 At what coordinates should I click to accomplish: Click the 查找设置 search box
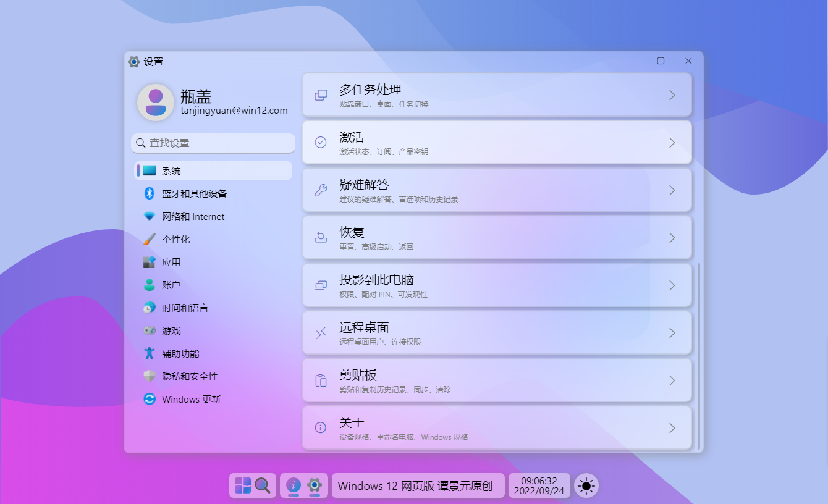pyautogui.click(x=213, y=143)
